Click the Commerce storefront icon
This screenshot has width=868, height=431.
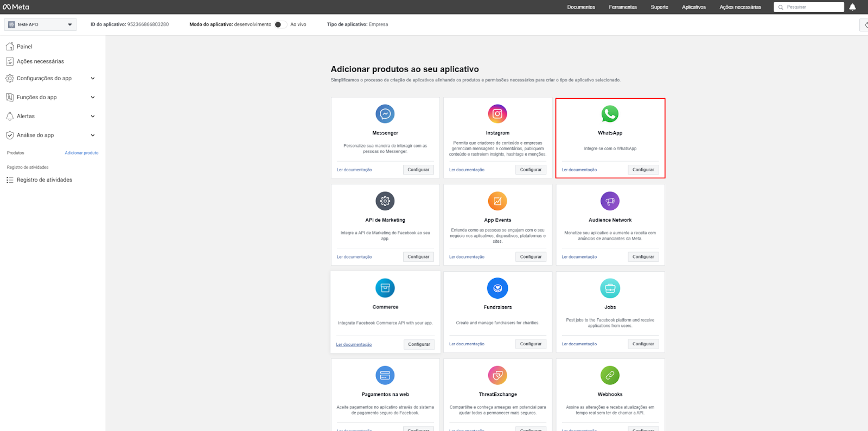coord(385,288)
